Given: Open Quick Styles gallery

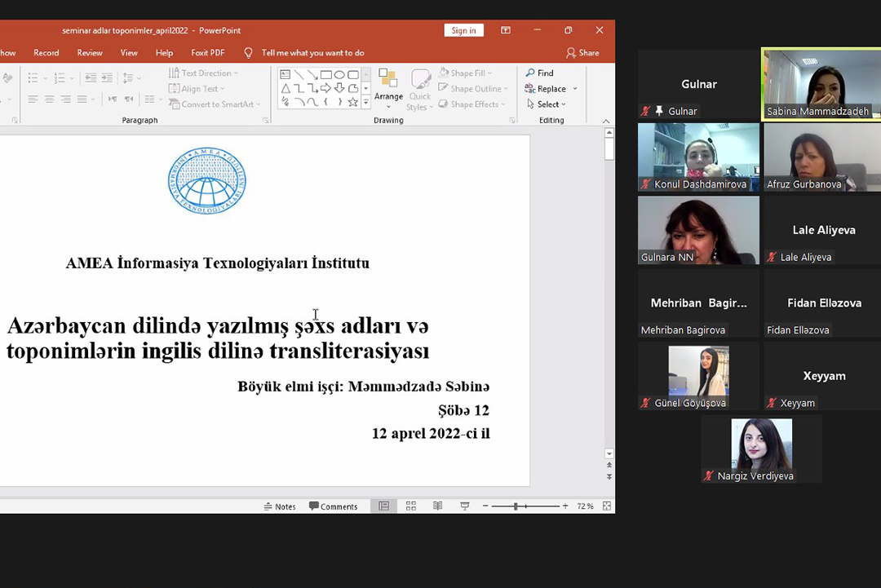Looking at the screenshot, I should [x=420, y=90].
